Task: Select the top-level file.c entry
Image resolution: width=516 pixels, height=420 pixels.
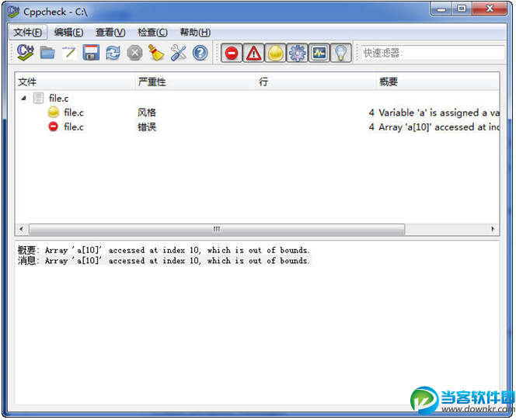Action: coord(58,99)
